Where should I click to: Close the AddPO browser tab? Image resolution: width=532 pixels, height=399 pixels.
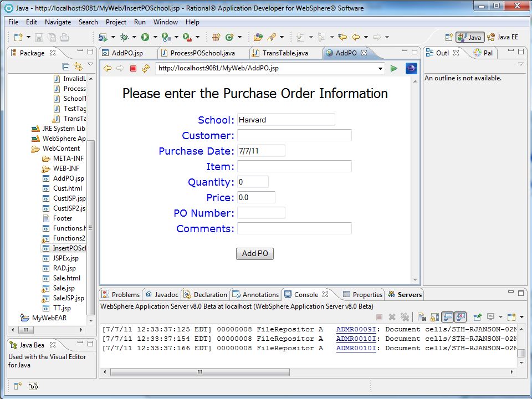[x=364, y=53]
